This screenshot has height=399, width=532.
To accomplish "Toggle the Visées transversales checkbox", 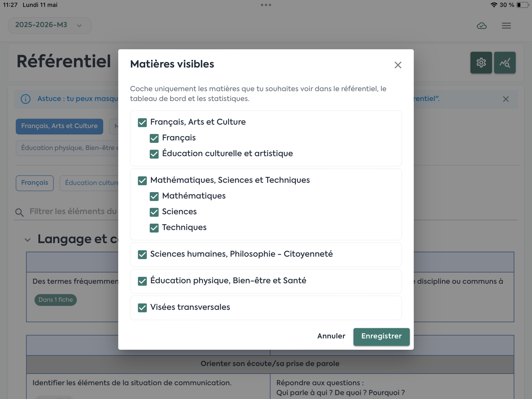I will click(x=142, y=308).
